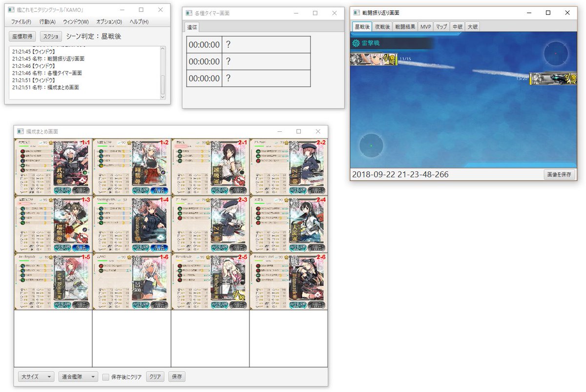The width and height of the screenshot is (586, 392).
Task: Click KAMO main window title bar icon
Action: [x=11, y=9]
